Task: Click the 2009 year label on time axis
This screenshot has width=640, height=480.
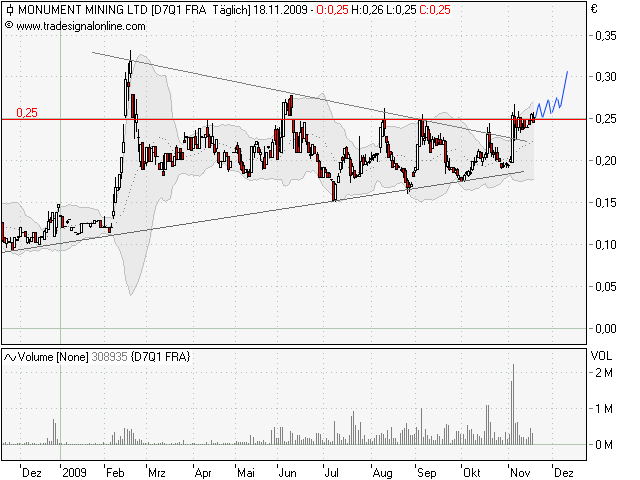Action: point(74,473)
